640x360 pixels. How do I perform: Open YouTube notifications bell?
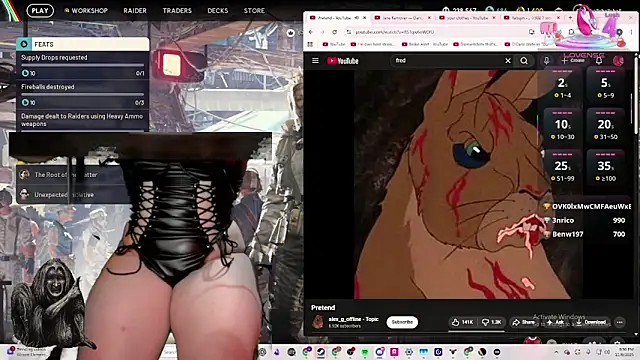599,61
